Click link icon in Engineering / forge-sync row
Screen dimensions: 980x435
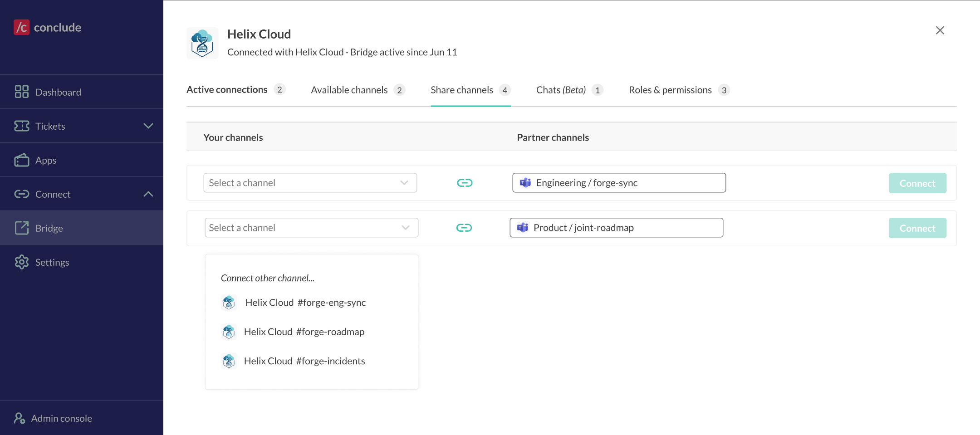pyautogui.click(x=465, y=183)
